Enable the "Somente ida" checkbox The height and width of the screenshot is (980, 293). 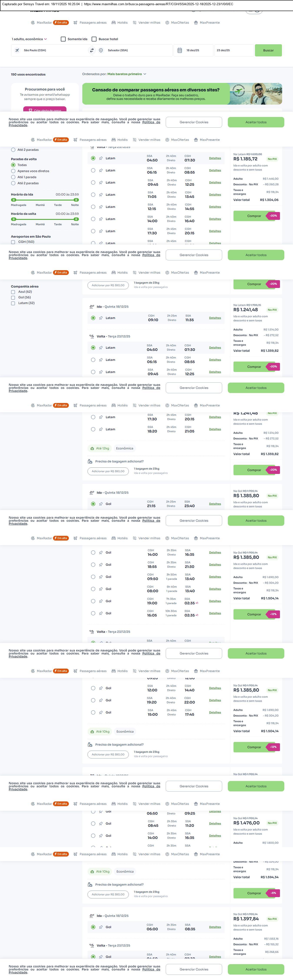tap(63, 39)
